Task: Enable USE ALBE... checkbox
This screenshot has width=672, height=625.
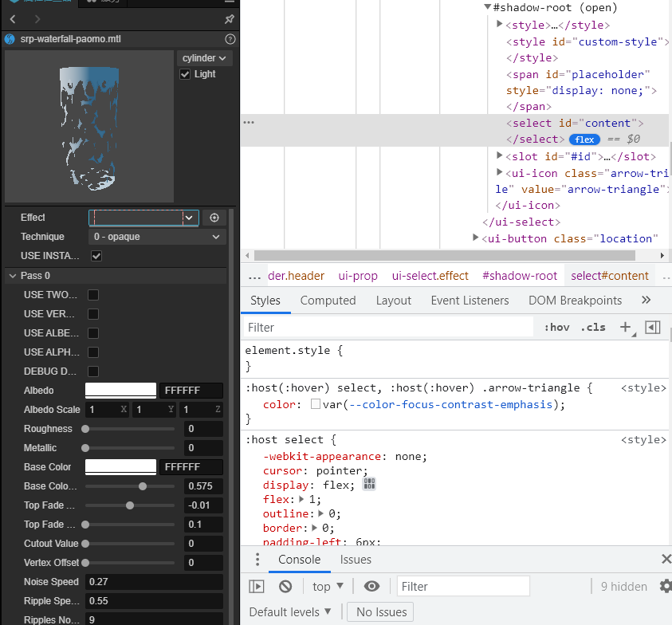Action: click(93, 333)
